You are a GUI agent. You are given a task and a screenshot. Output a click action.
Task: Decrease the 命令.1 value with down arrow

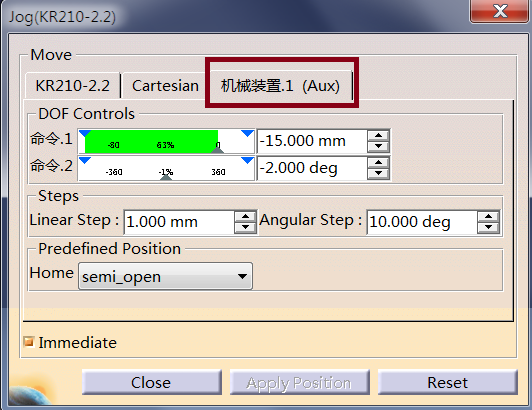(378, 146)
